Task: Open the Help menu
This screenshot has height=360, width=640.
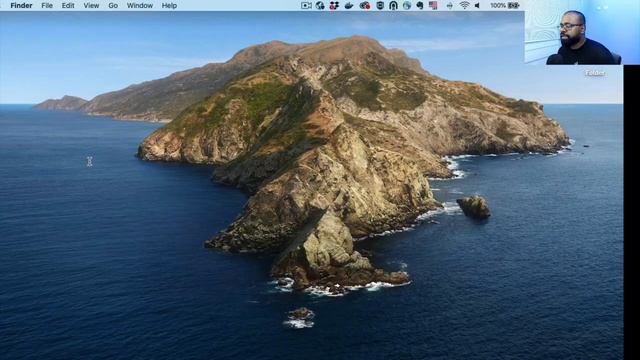Action: (169, 6)
